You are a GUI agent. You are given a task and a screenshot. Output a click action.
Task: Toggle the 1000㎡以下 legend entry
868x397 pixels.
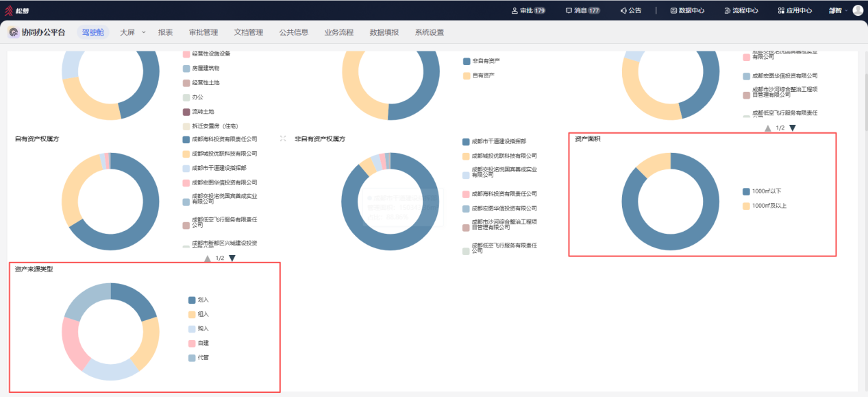(x=762, y=191)
